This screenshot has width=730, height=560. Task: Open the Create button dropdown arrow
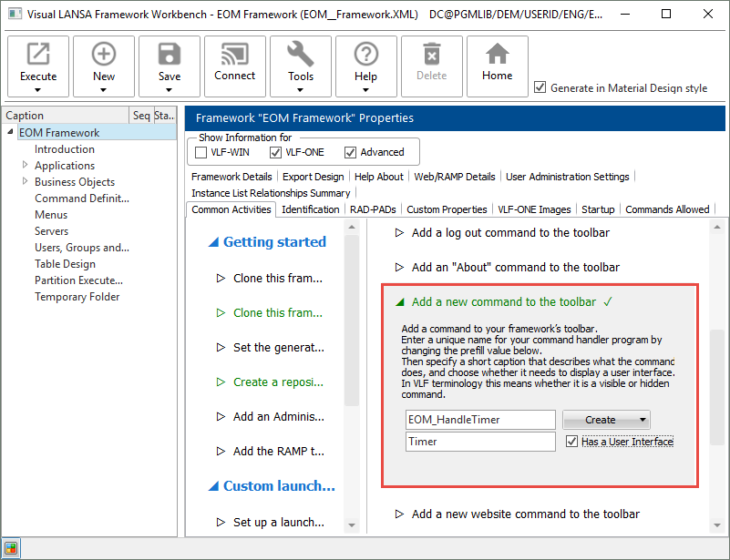643,420
